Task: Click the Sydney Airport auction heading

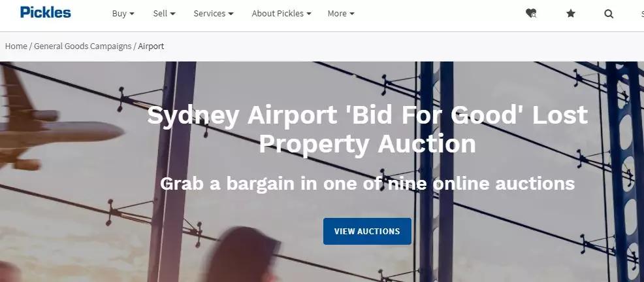Action: [x=367, y=130]
